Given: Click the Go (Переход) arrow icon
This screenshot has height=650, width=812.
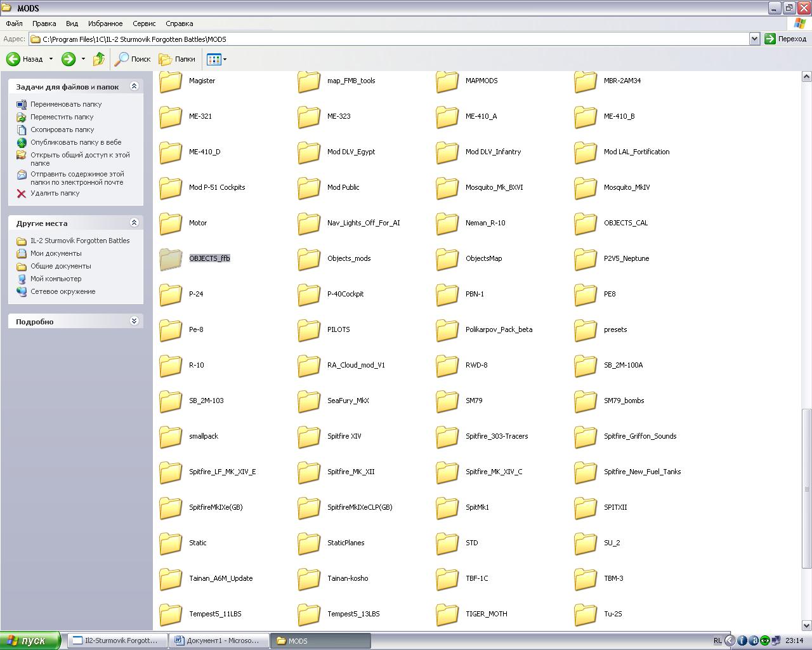Looking at the screenshot, I should coord(770,39).
